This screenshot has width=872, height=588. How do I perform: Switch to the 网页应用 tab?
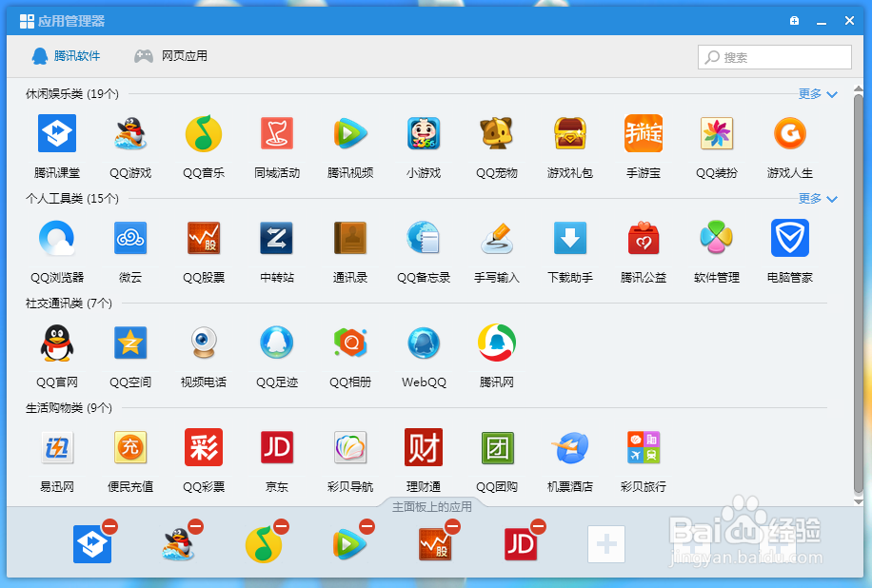[x=169, y=56]
